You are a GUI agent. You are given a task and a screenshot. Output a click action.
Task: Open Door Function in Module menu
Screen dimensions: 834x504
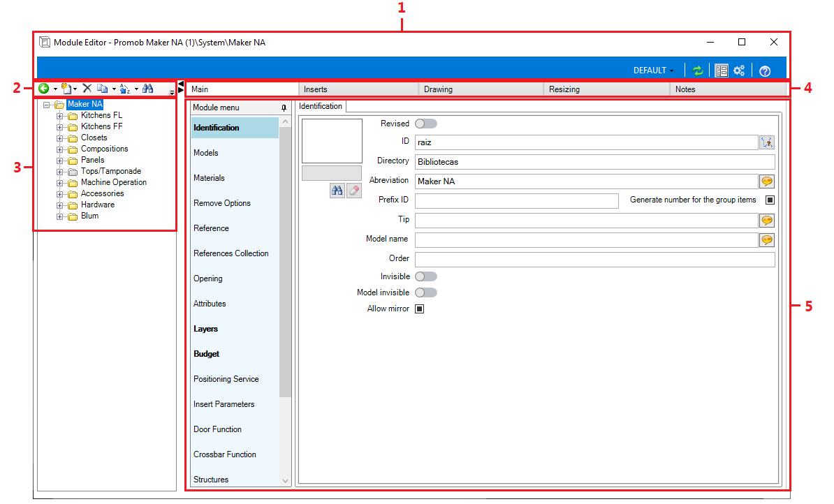(235, 429)
